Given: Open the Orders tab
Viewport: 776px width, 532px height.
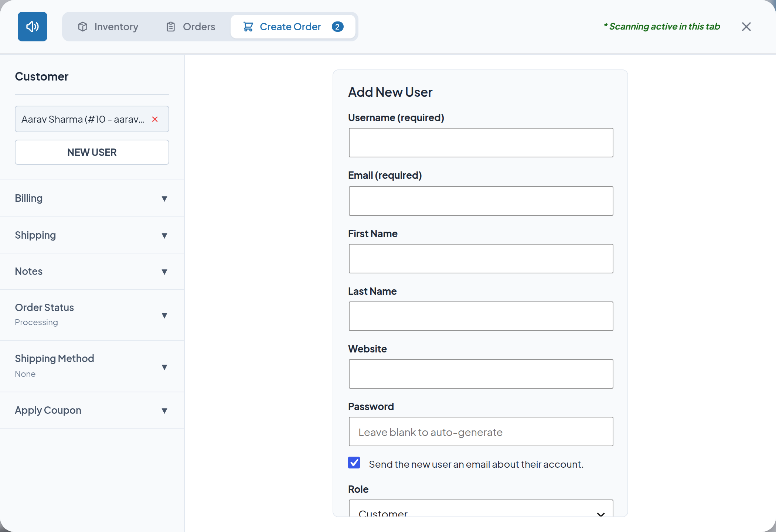Looking at the screenshot, I should (191, 27).
